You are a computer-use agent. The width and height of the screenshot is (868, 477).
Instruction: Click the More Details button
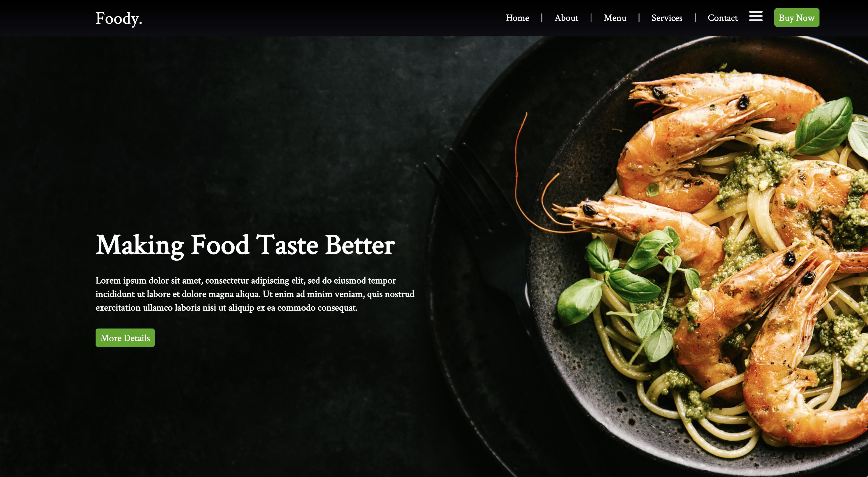125,338
